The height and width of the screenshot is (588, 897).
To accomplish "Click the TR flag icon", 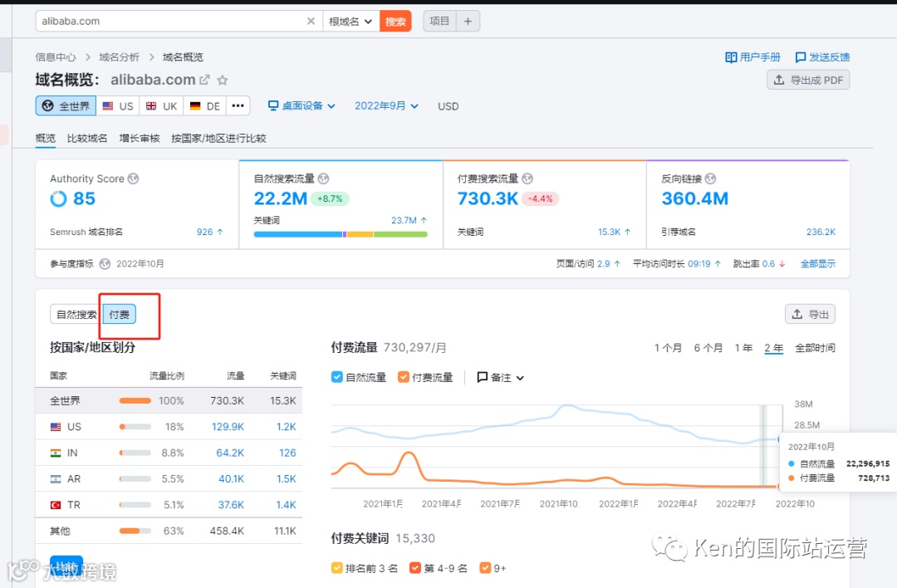I will (56, 505).
